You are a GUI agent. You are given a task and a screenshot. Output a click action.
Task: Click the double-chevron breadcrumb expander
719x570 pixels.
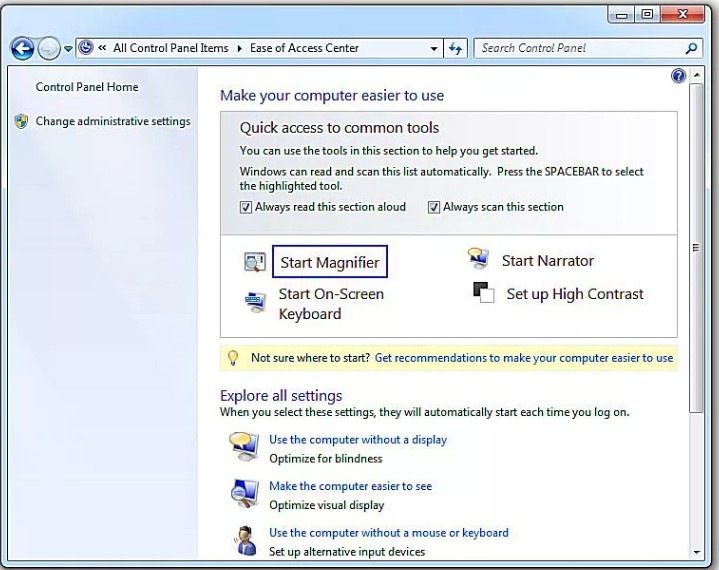click(102, 48)
